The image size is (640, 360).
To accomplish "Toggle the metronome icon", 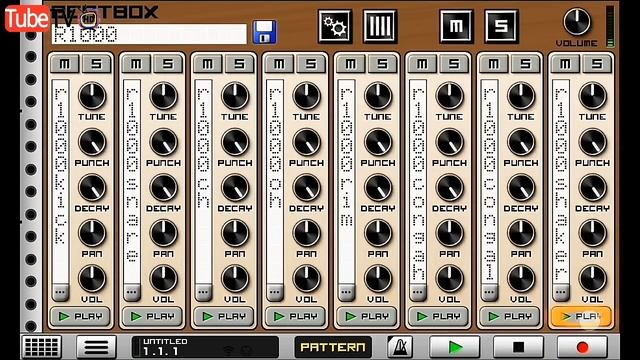I will 400,347.
